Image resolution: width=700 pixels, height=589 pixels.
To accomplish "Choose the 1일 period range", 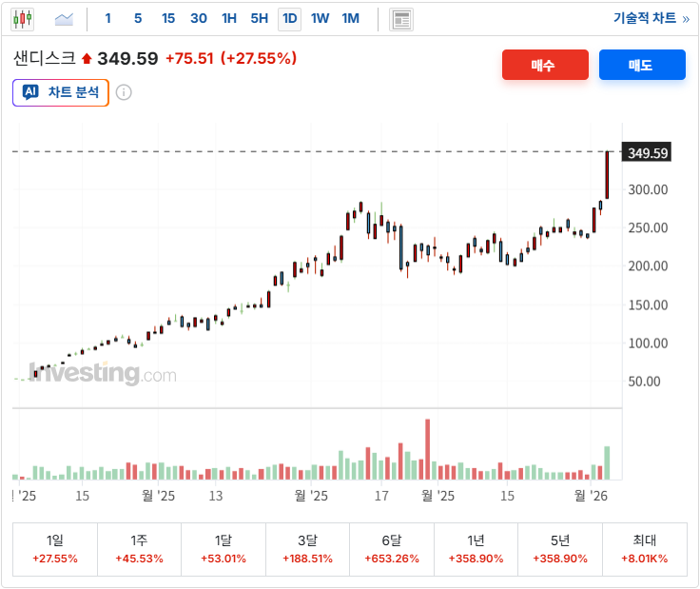I will click(x=55, y=549).
